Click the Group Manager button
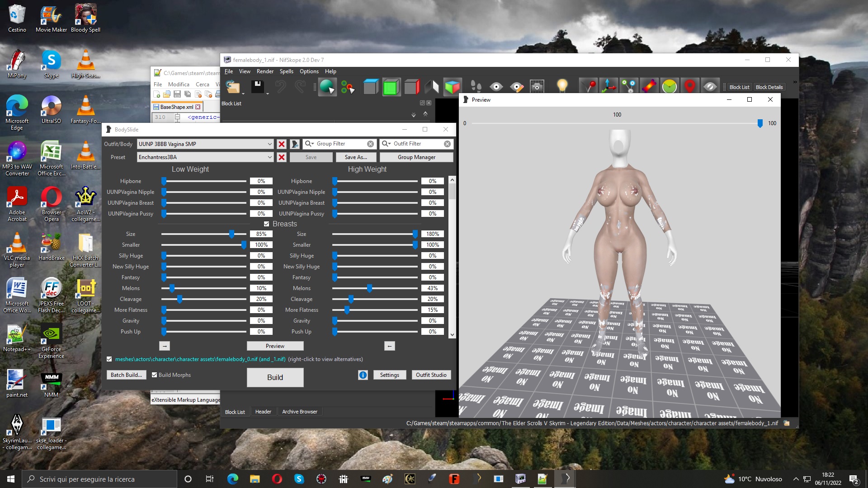This screenshot has height=488, width=868. click(x=416, y=157)
